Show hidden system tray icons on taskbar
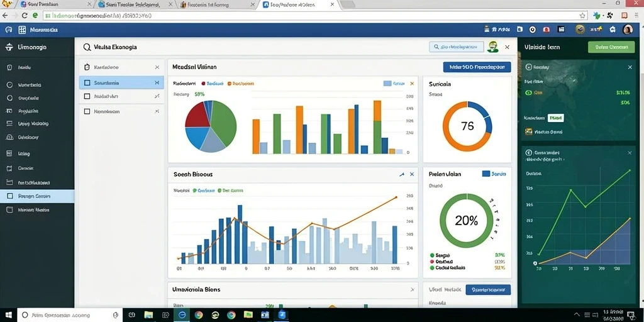Screen dimensions: 644x322 577,315
